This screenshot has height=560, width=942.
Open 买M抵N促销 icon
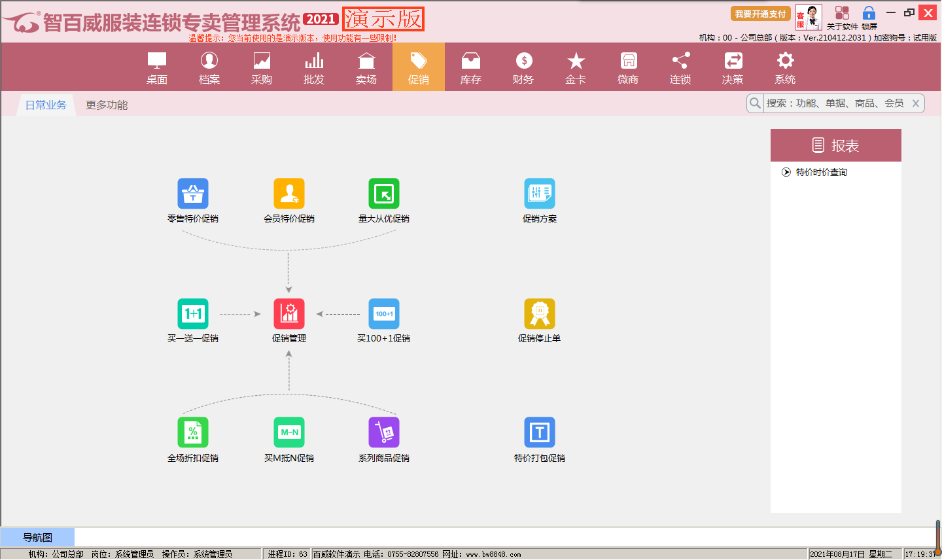(x=289, y=432)
